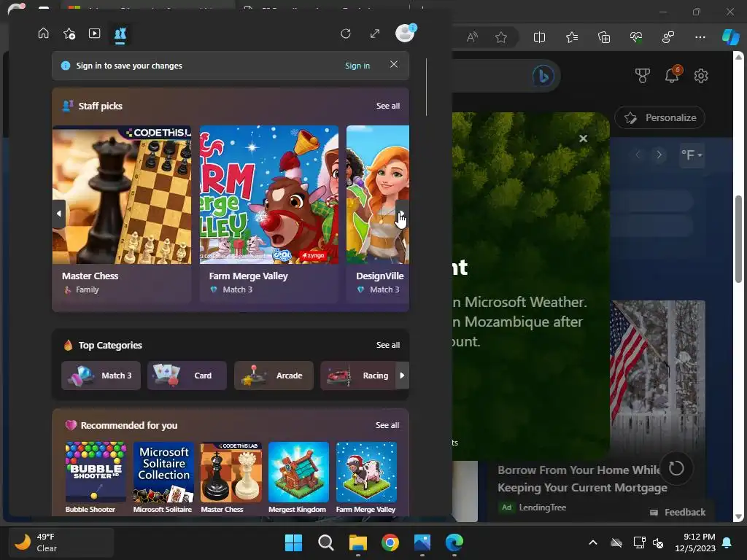Image resolution: width=747 pixels, height=560 pixels.
Task: Add page to favorites star in Edge address bar
Action: [500, 37]
